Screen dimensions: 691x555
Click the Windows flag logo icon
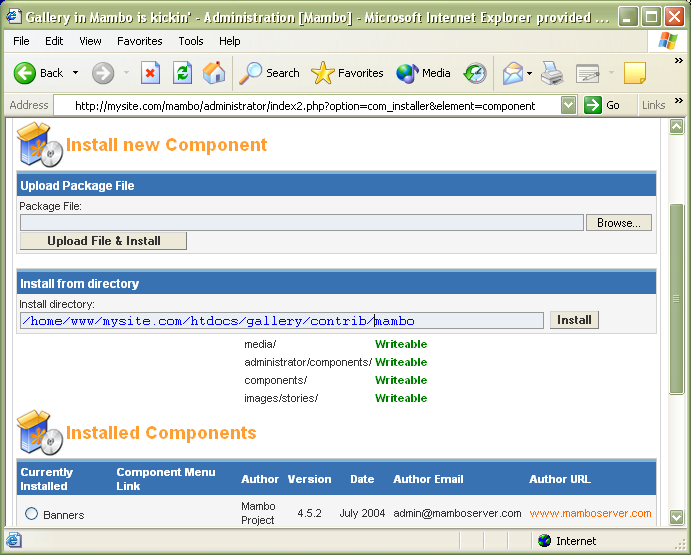(668, 41)
